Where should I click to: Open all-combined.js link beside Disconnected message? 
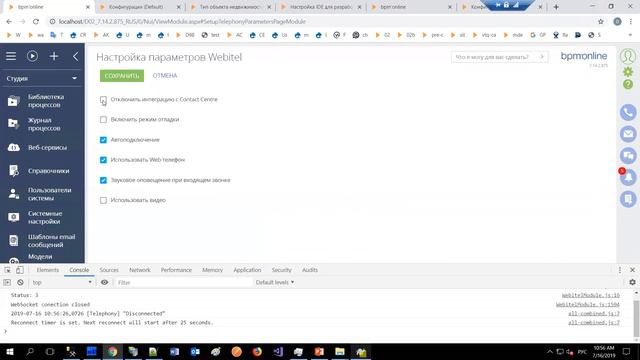click(x=594, y=313)
